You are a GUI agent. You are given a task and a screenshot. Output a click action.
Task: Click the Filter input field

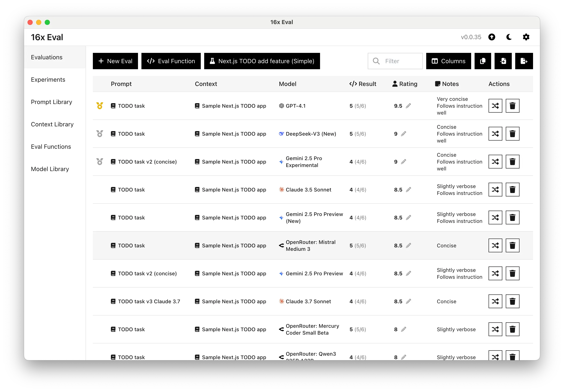tap(395, 61)
